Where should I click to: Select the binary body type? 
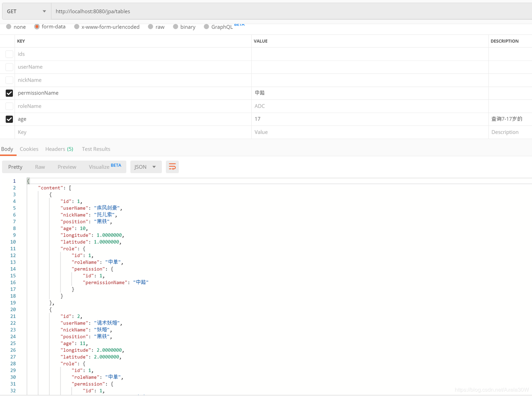(x=176, y=27)
